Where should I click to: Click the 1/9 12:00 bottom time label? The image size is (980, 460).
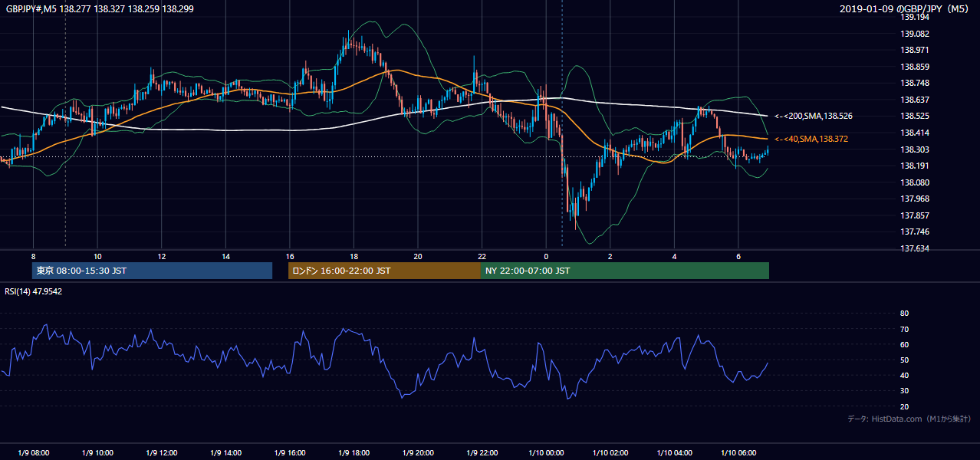point(162,453)
